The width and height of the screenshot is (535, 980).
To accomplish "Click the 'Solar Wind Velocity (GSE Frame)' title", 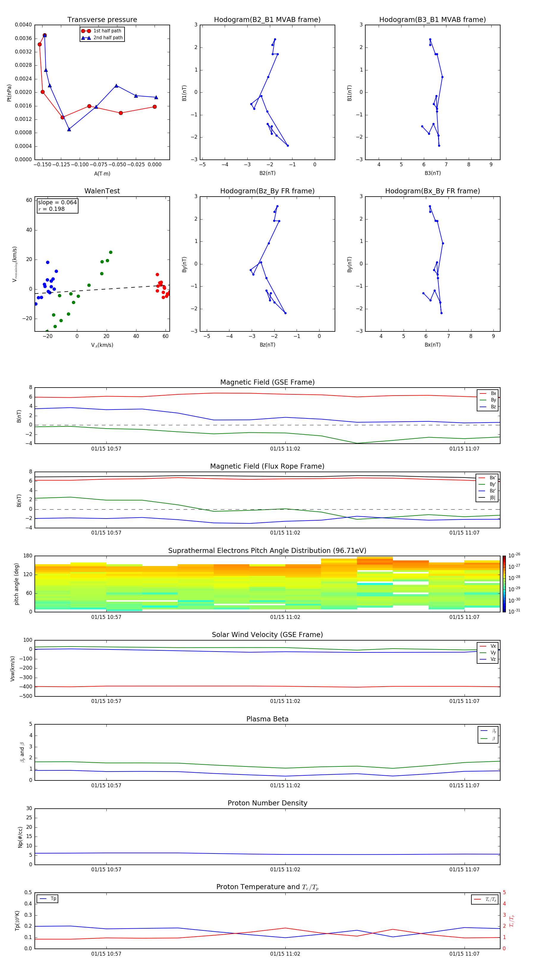I will coord(267,635).
